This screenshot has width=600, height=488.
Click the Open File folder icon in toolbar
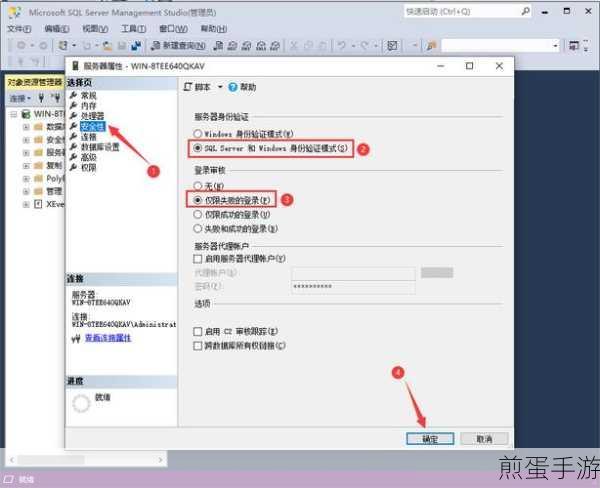tap(108, 46)
